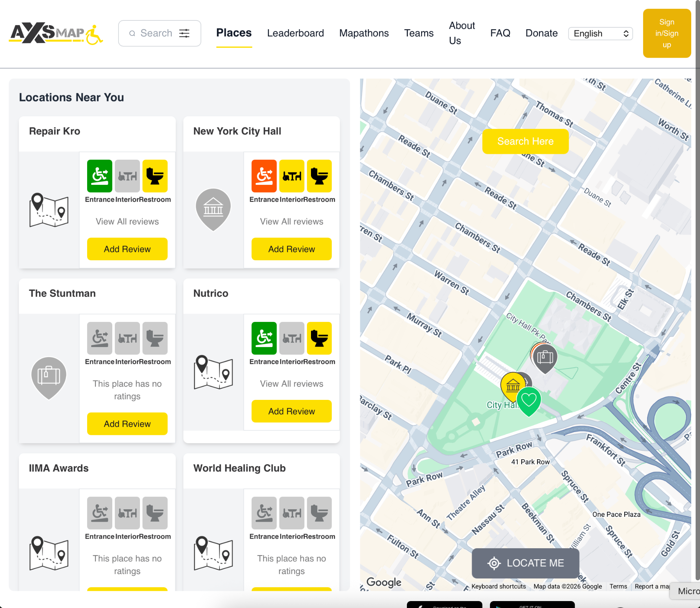
Task: Open the English language dropdown
Action: (x=600, y=34)
